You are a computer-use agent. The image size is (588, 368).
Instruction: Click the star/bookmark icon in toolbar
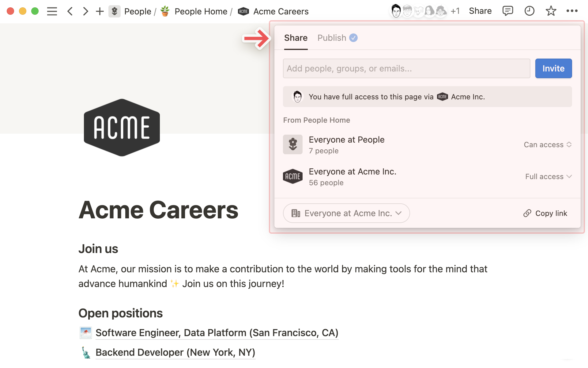(551, 11)
